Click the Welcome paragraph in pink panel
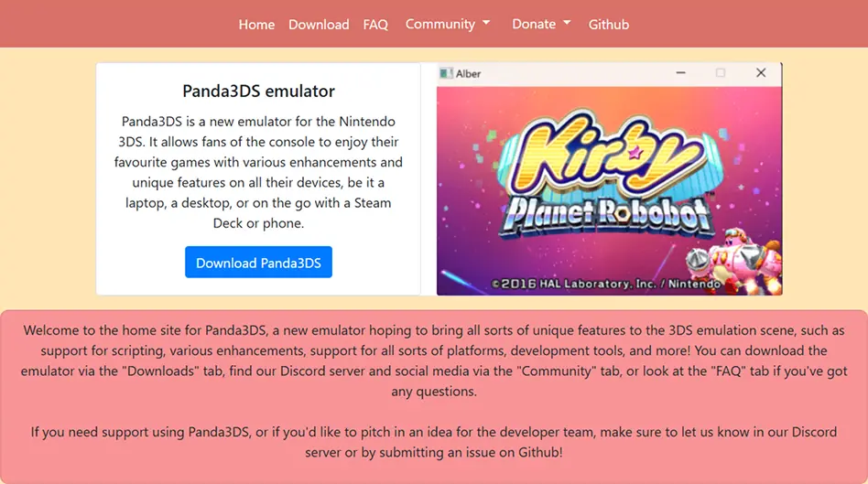Viewport: 868px width, 484px height. 434,360
